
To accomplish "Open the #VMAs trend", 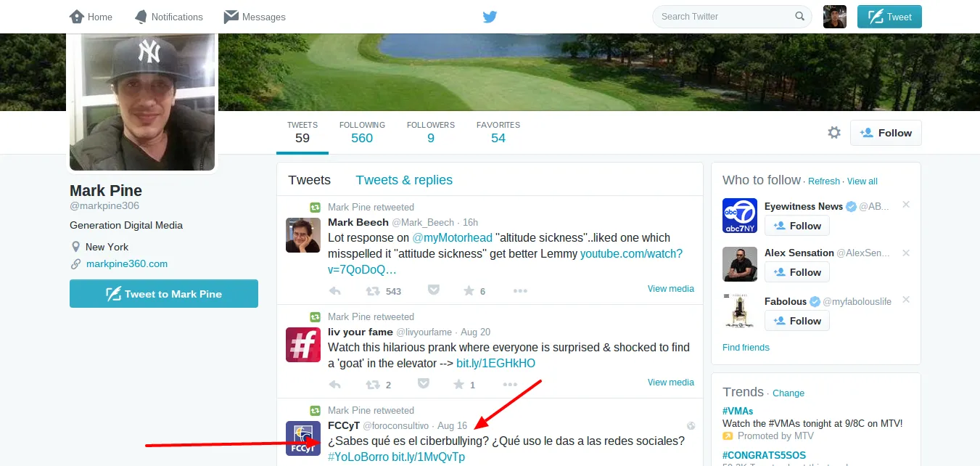I will [x=738, y=411].
